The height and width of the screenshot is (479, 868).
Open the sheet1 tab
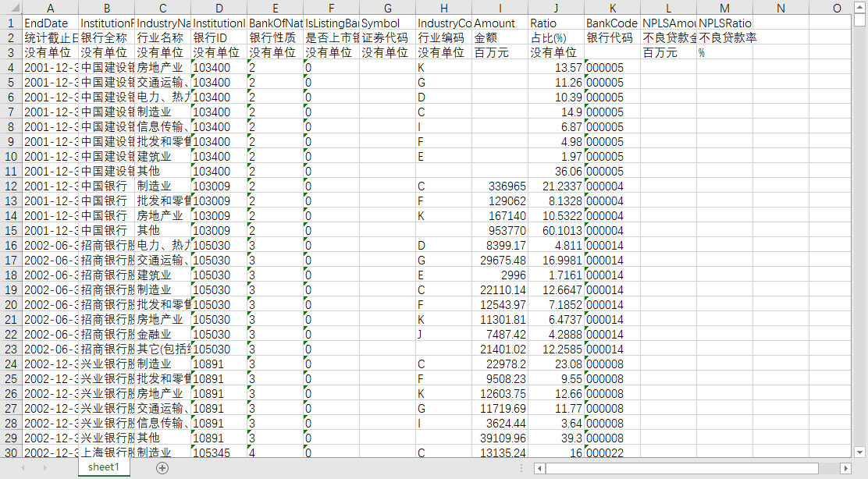[104, 467]
